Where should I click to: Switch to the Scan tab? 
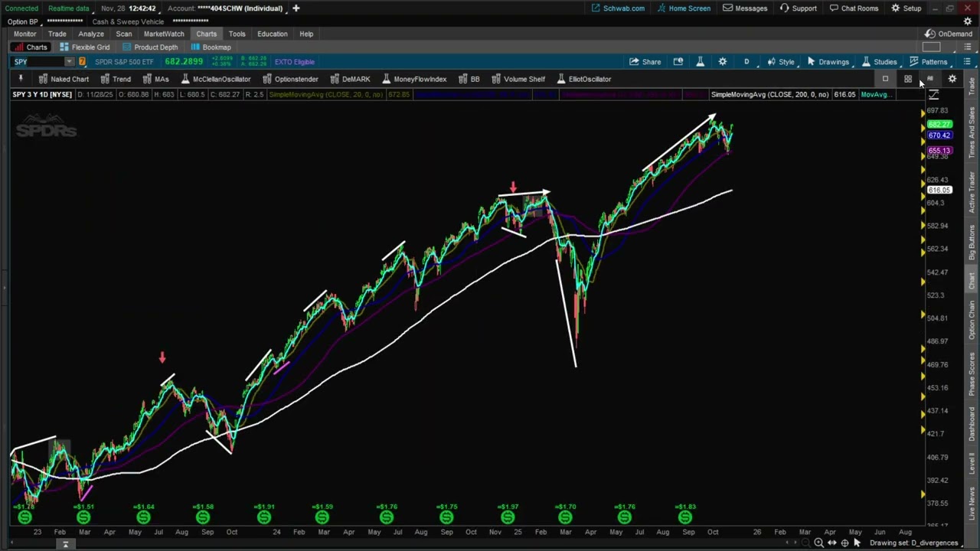click(123, 34)
